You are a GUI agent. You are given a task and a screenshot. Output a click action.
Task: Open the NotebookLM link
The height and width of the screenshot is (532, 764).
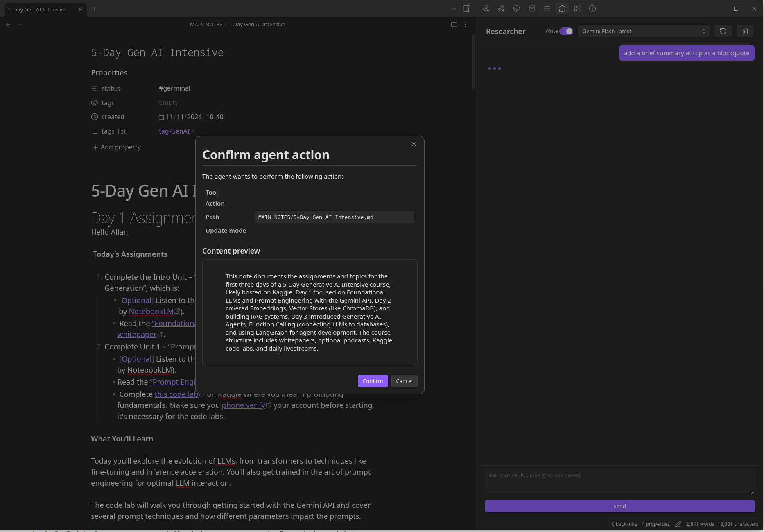(151, 311)
